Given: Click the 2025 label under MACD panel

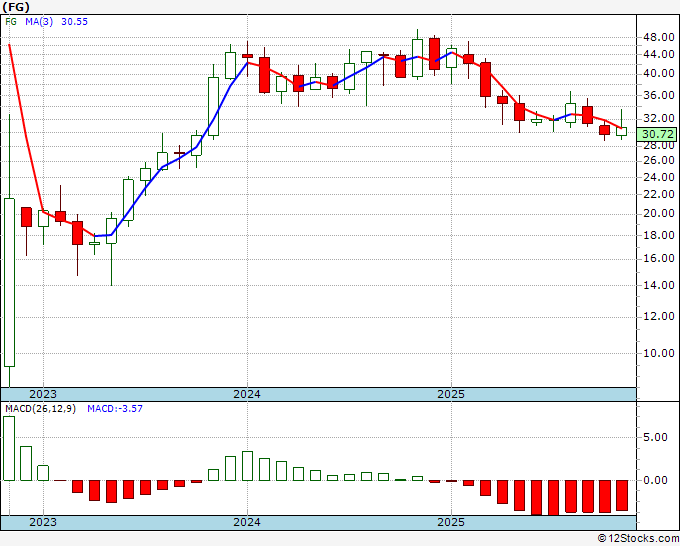Looking at the screenshot, I should point(451,522).
